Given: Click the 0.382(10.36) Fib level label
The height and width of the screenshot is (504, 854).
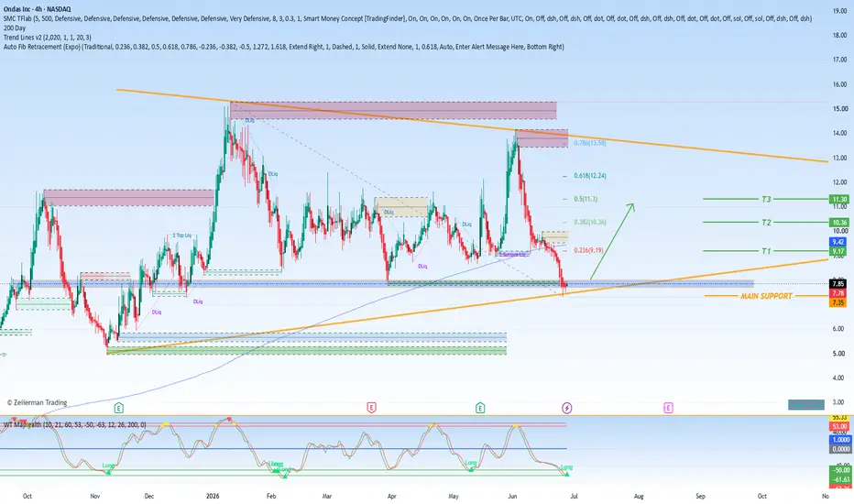Looking at the screenshot, I should [x=590, y=223].
